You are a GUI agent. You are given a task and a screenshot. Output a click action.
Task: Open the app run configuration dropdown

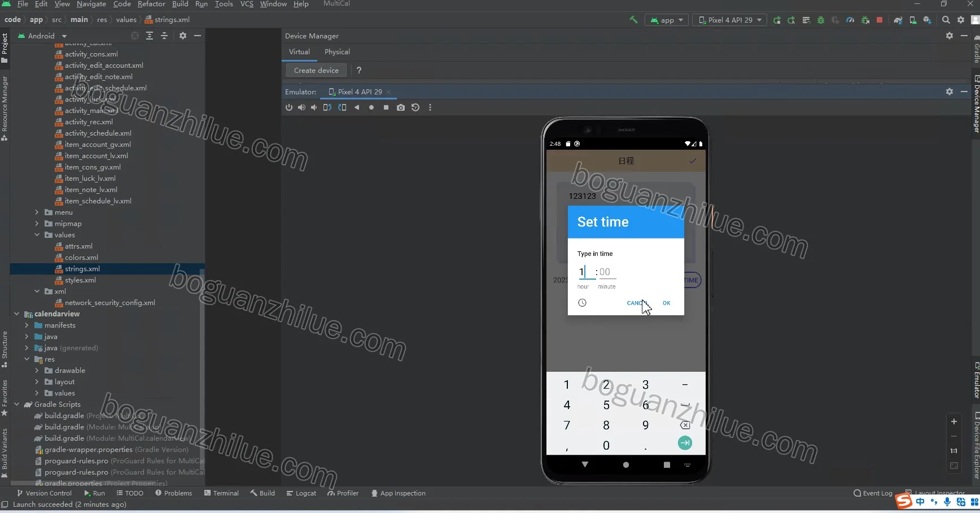[667, 20]
